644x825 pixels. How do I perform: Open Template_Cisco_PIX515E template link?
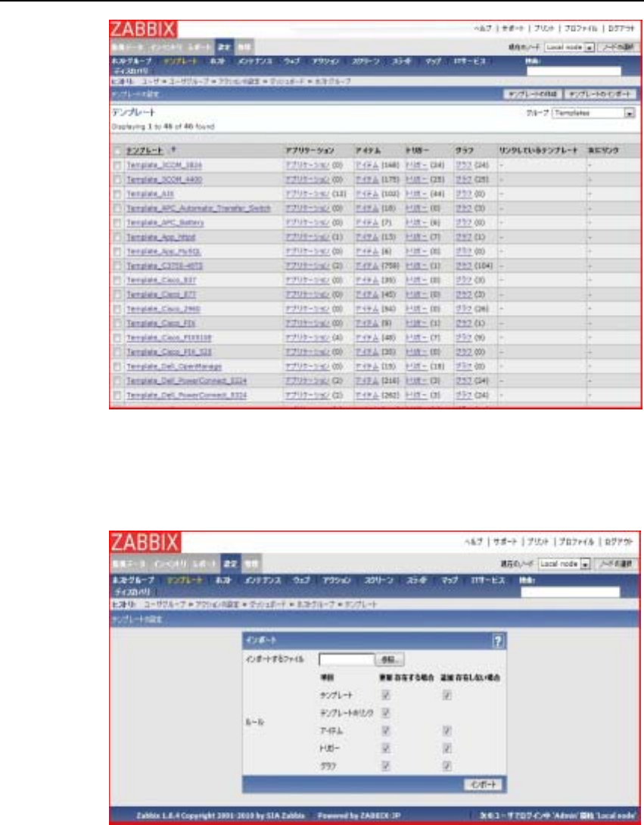pos(169,338)
